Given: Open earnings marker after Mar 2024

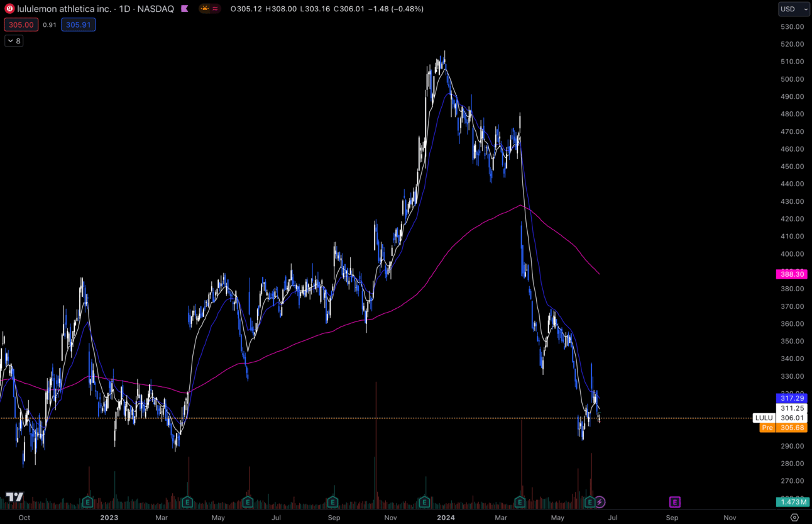Looking at the screenshot, I should point(520,502).
